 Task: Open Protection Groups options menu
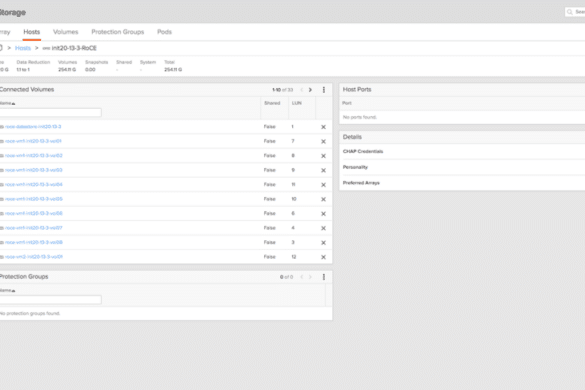point(324,277)
